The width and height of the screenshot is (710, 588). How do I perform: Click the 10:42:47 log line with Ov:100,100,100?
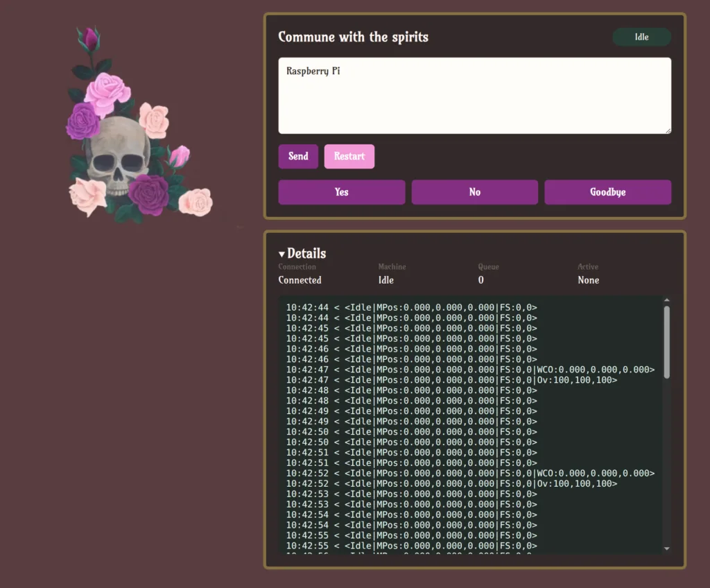click(452, 380)
